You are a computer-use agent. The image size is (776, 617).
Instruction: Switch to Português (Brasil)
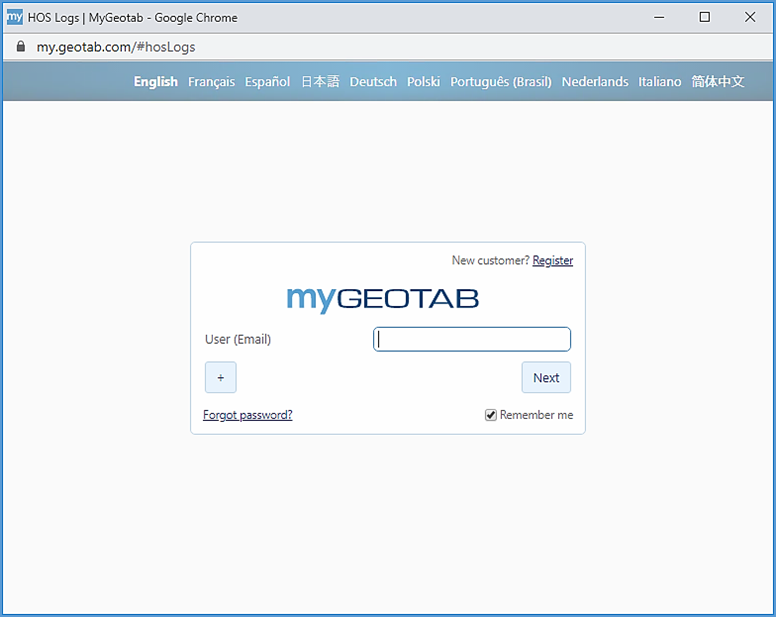(500, 82)
